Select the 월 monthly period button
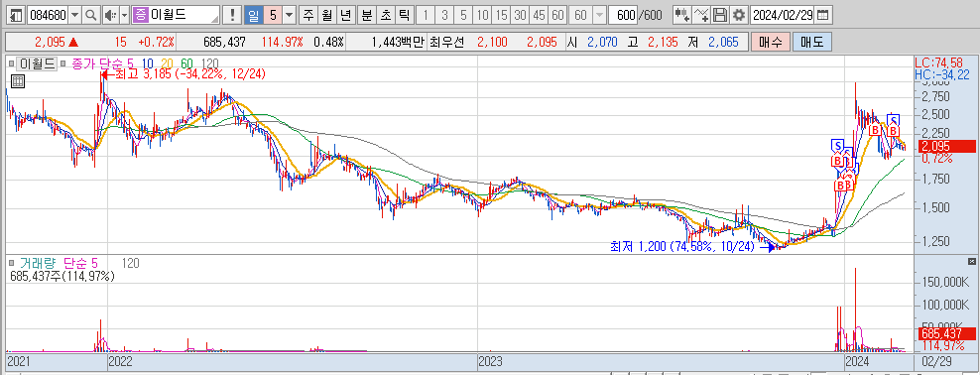Image resolution: width=980 pixels, height=375 pixels. point(327,14)
